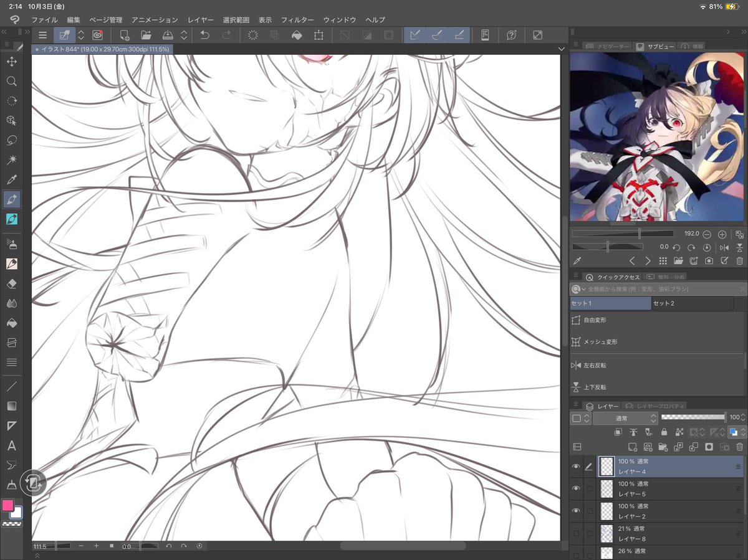Toggle the lock layer icon
This screenshot has height=560, width=748.
tap(664, 432)
